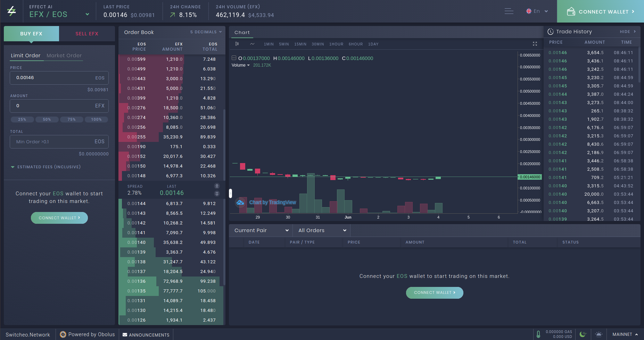Switch to the Sell EFX tab
Image resolution: width=644 pixels, height=340 pixels.
click(87, 34)
